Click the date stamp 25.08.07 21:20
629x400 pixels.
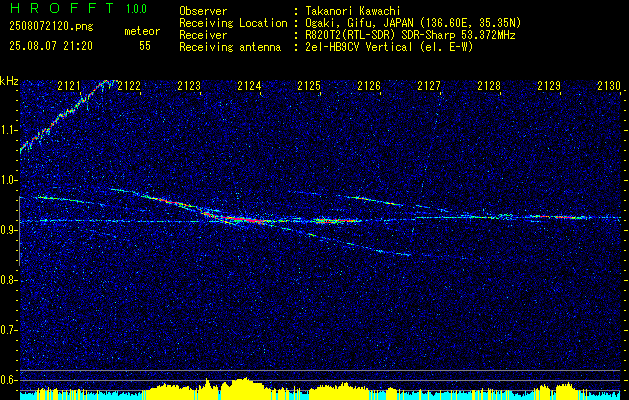51,46
